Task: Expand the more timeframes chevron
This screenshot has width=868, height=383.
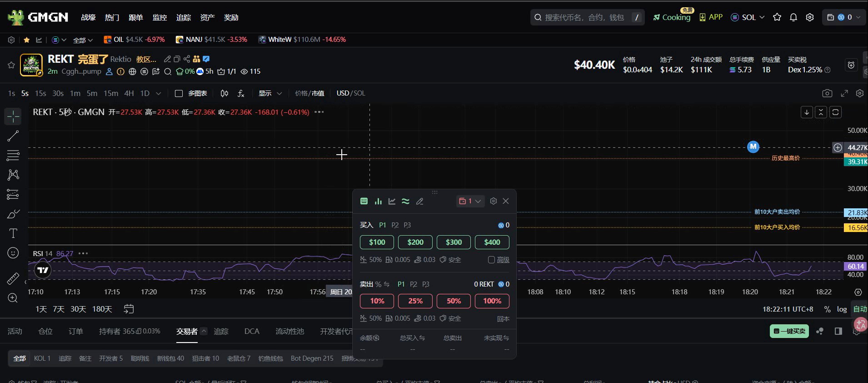Action: [159, 93]
